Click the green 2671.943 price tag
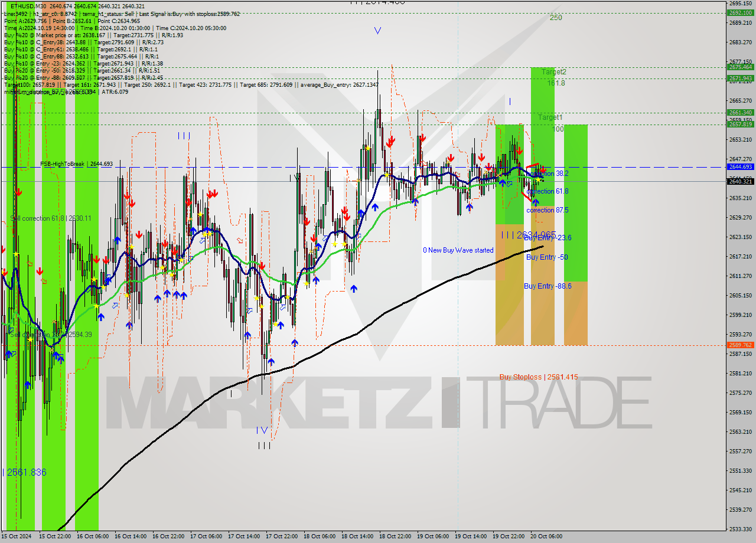The image size is (756, 543). tap(741, 78)
